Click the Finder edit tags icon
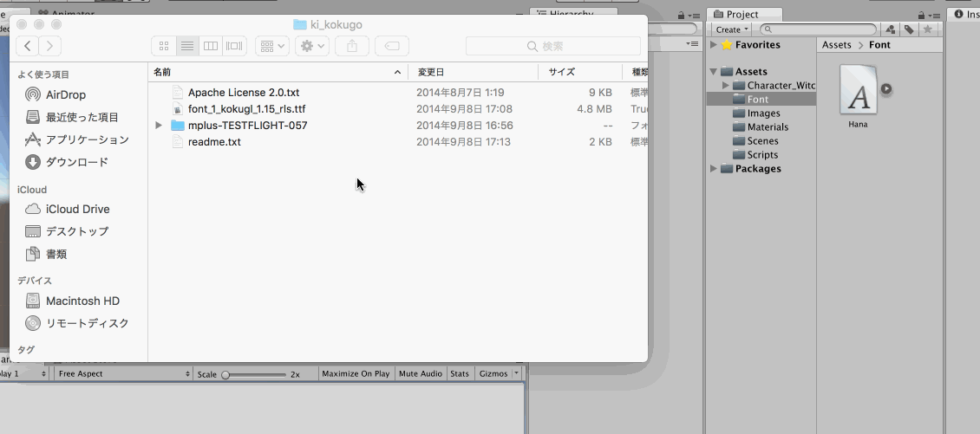Screen dimensions: 980x434 392,46
